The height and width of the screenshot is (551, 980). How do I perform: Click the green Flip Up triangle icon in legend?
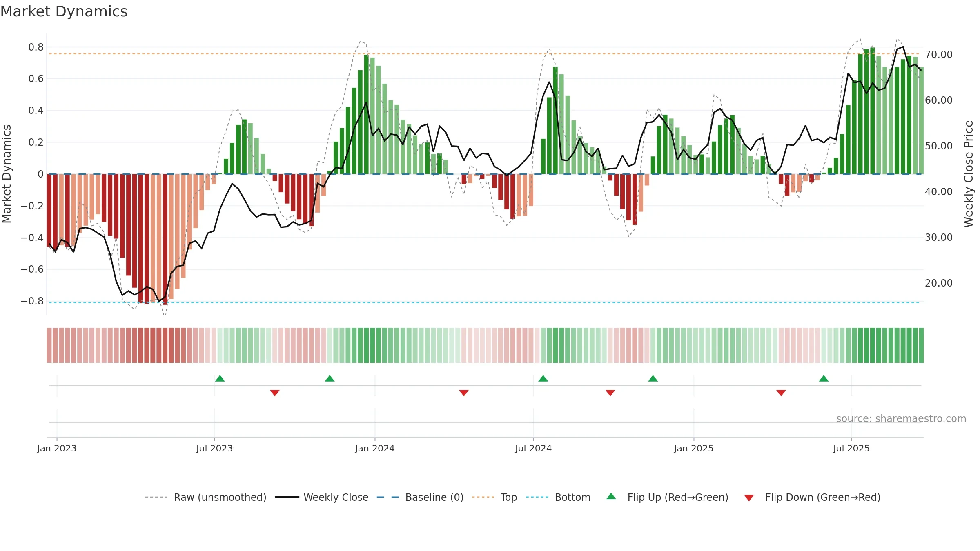pos(611,496)
